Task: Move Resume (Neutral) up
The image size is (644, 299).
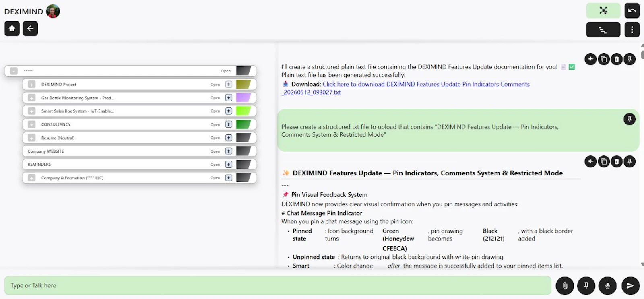Action: 229,138
